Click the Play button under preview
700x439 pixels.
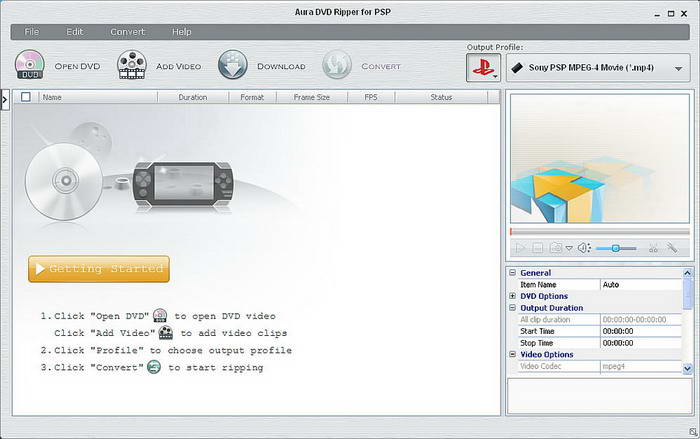[520, 248]
